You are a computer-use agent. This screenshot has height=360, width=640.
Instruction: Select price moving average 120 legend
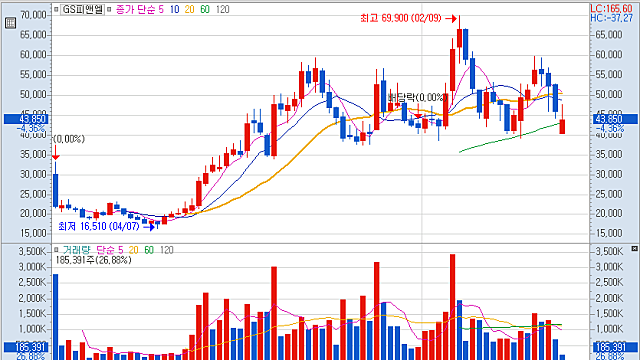[222, 9]
